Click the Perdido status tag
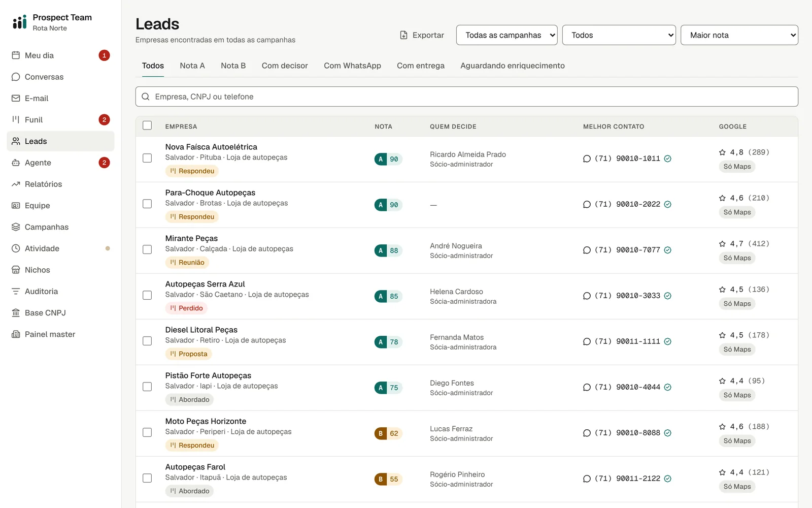Screen dimensions: 812x508 point(186,308)
